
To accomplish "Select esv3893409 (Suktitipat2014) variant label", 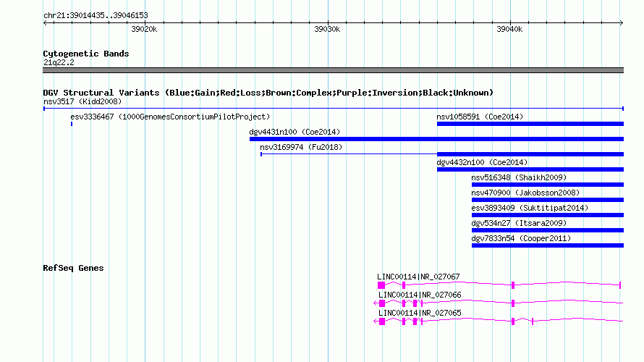I will 530,208.
